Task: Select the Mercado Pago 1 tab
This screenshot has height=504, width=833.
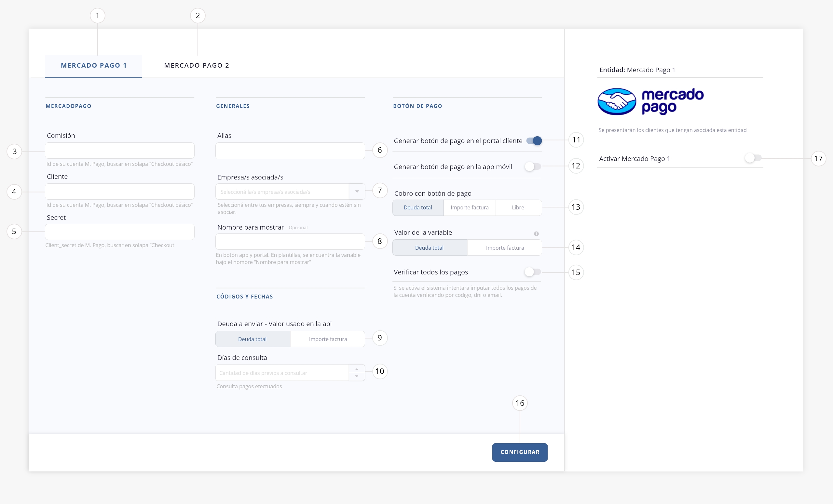Action: point(94,66)
